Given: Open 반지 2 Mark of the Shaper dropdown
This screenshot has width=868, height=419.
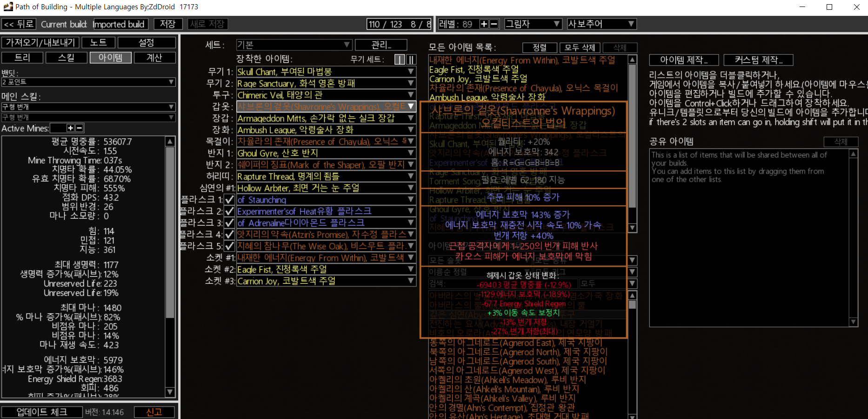Looking at the screenshot, I should coord(326,165).
